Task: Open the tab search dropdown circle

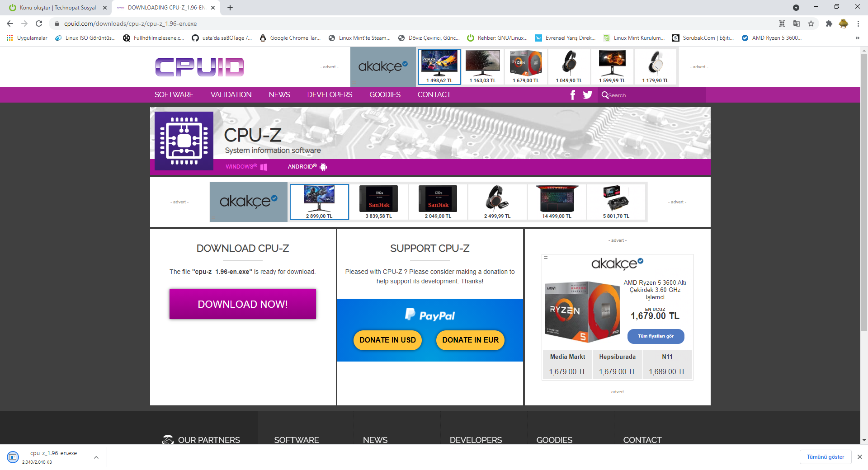Action: click(x=796, y=8)
